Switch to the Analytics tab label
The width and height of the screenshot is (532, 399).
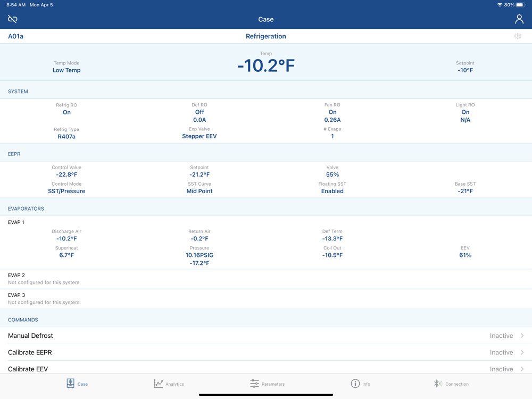point(174,384)
